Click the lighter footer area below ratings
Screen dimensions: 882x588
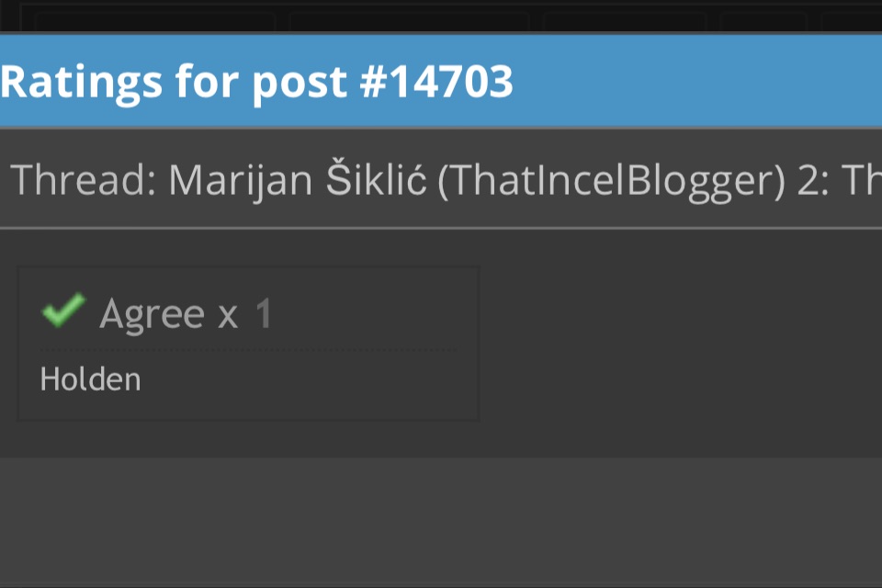(441, 521)
